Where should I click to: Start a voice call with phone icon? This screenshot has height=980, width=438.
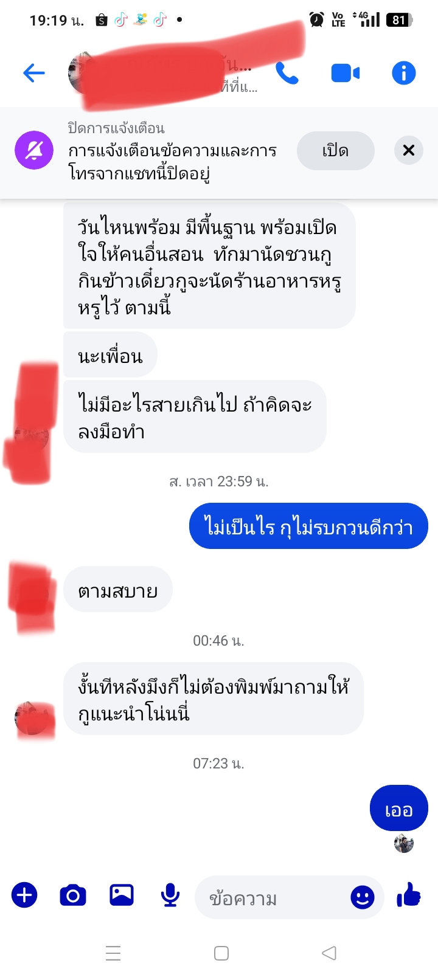[287, 74]
